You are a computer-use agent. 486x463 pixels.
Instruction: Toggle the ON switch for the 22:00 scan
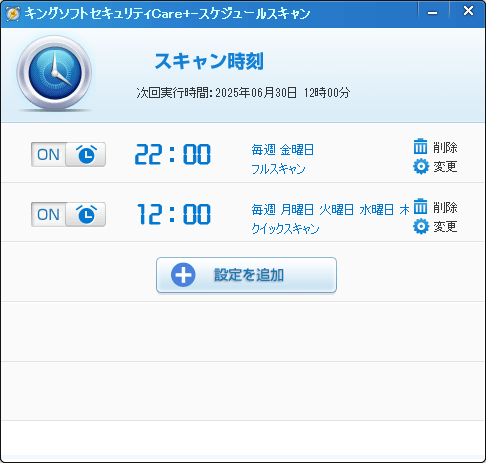point(68,154)
